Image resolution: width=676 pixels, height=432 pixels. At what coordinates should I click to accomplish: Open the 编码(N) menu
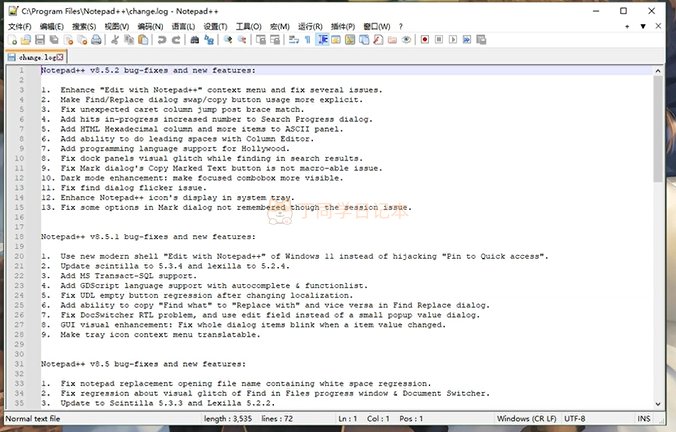click(150, 27)
